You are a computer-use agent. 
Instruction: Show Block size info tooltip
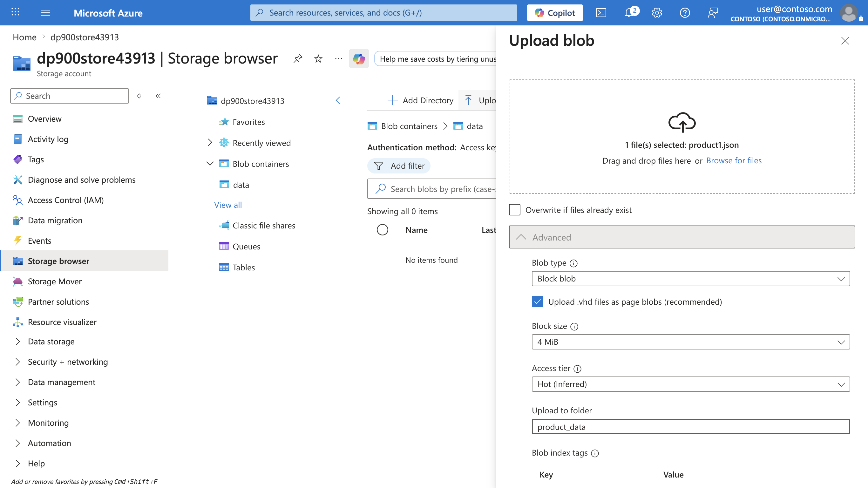click(574, 327)
